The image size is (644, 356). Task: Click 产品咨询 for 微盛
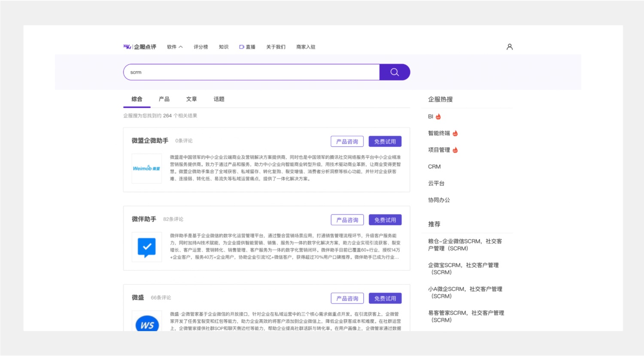(347, 298)
